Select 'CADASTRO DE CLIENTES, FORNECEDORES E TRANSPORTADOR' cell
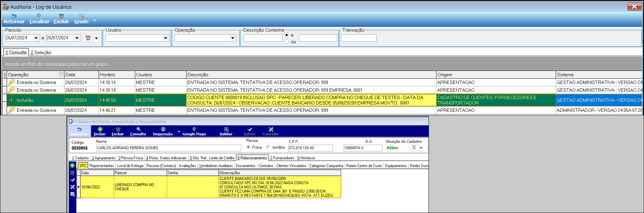This screenshot has width=644, height=213. pos(496,100)
